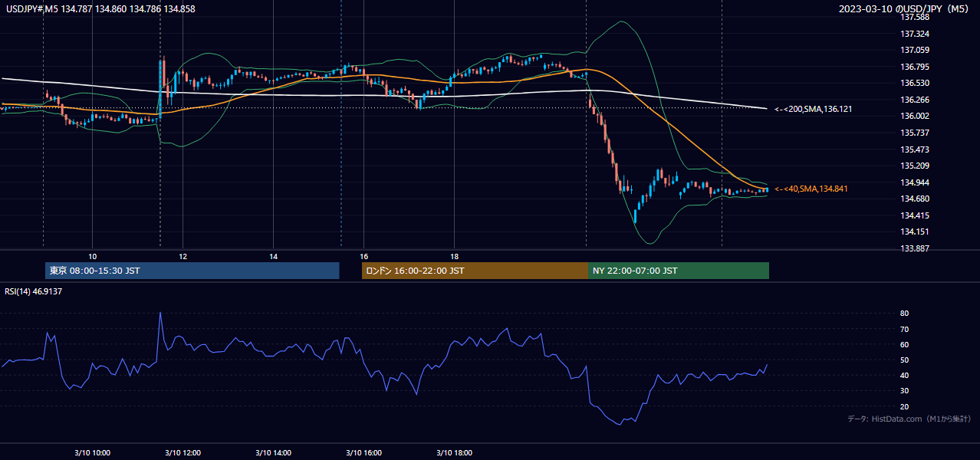Screen dimensions: 980x460
Task: Click the 135.209 price axis label
Action: pyautogui.click(x=916, y=166)
